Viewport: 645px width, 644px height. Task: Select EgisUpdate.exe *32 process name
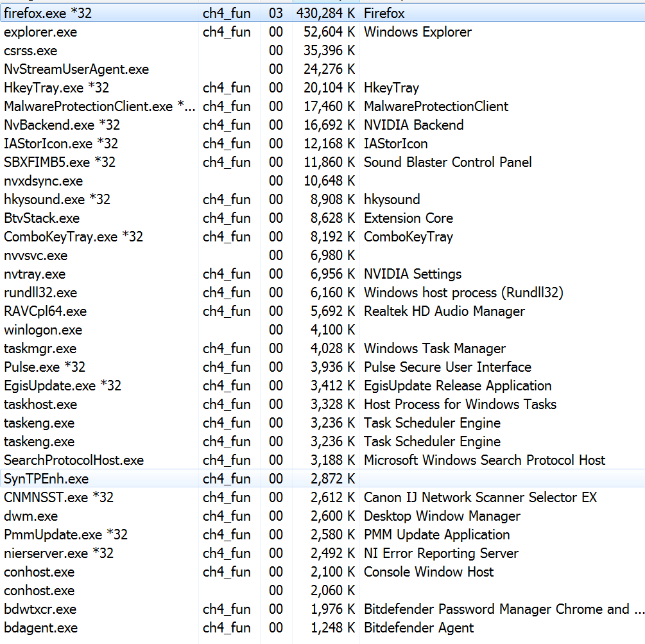[62, 386]
